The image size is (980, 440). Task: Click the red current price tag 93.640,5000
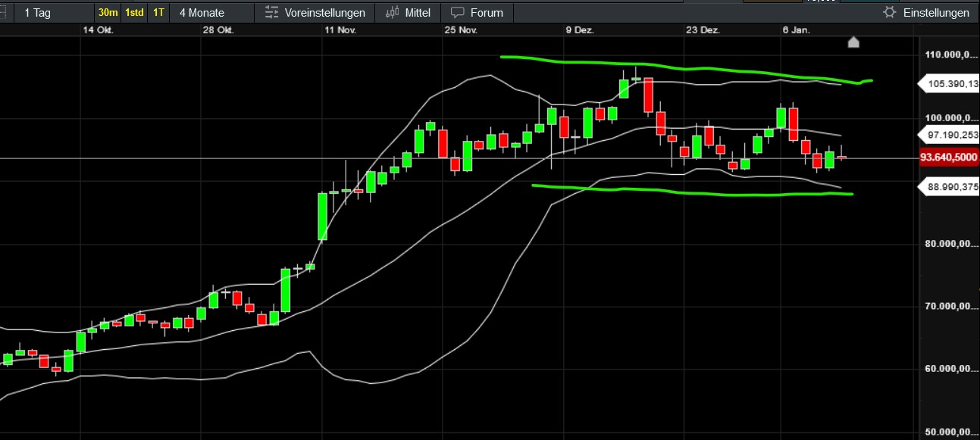949,158
